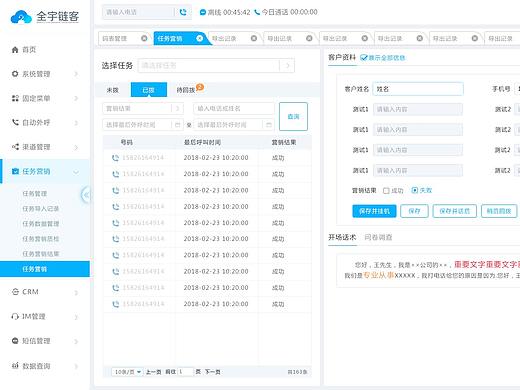Expand the 固定菜单 menu chevron

pos(76,98)
